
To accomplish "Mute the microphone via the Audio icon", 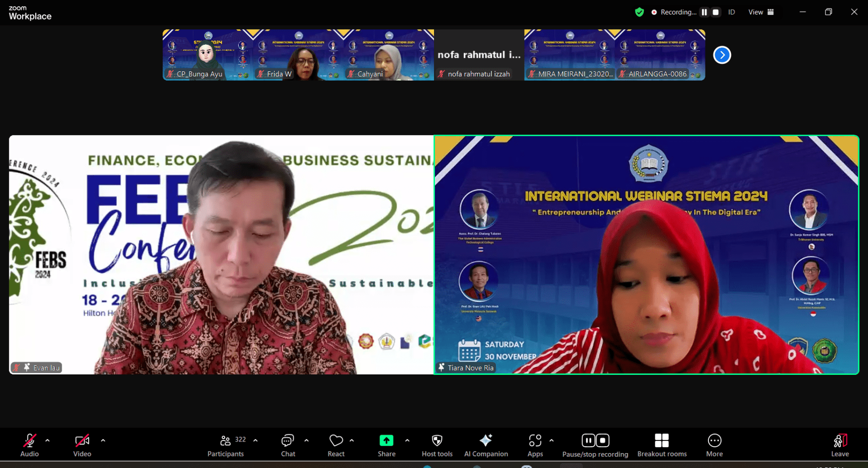I will [29, 440].
